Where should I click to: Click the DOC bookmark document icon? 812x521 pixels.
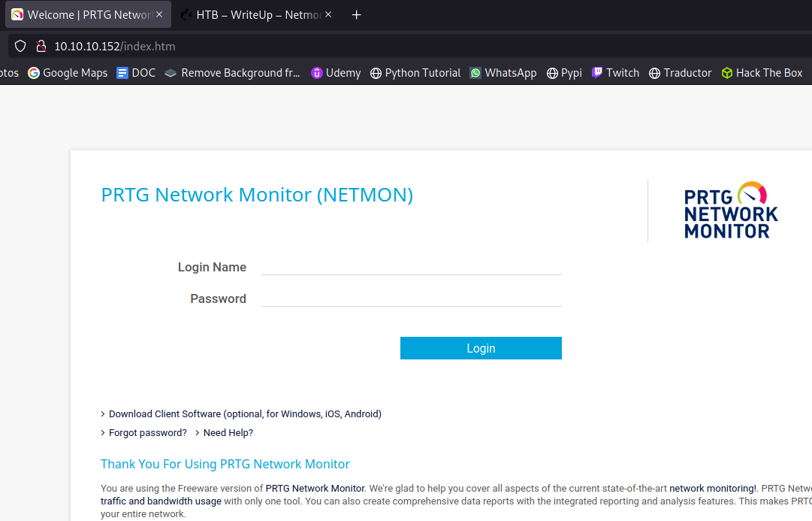[x=122, y=73]
